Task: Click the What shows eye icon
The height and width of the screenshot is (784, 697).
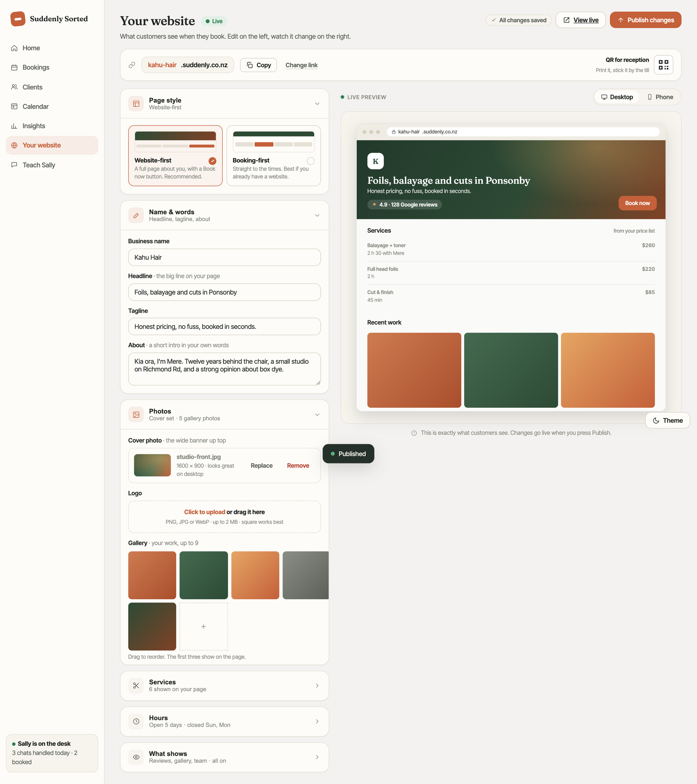Action: [136, 757]
